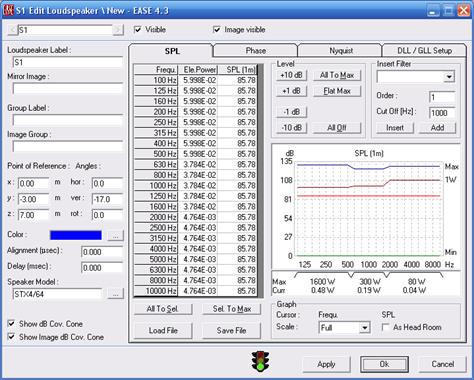Viewport: 474px width, 380px height.
Task: Toggle the Image visible checkbox
Action: pyautogui.click(x=217, y=30)
